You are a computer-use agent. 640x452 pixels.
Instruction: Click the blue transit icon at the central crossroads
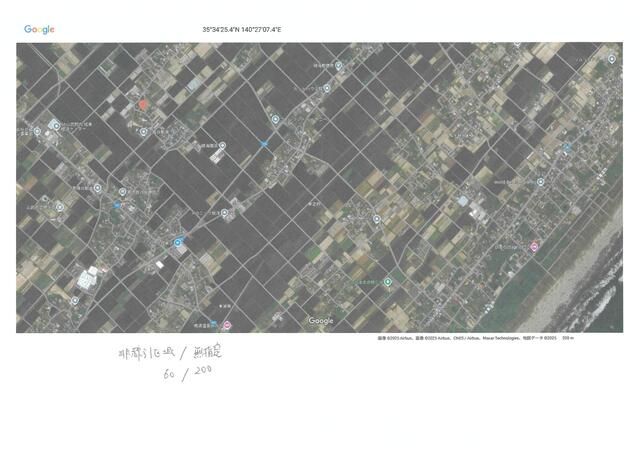(x=264, y=144)
